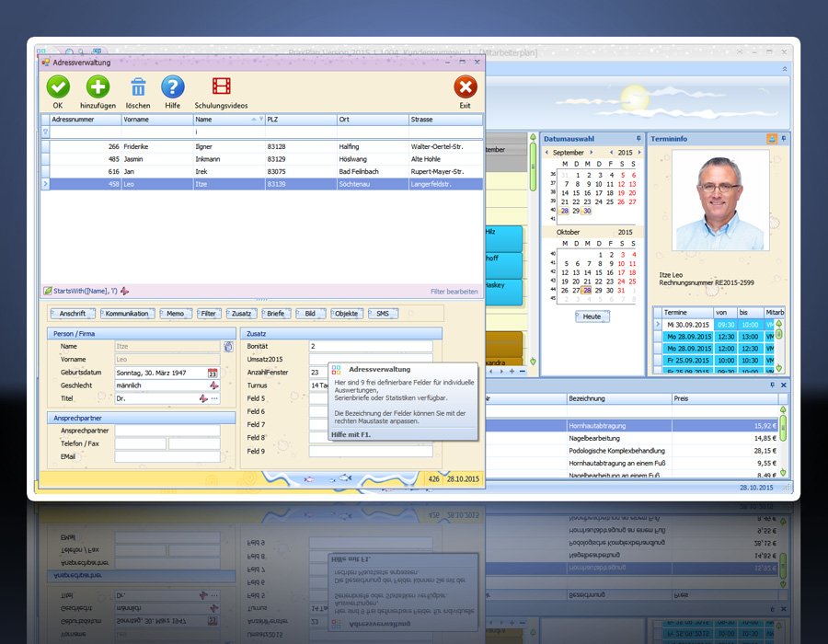This screenshot has height=644, width=828.
Task: Click the copy icon beside the Name field
Action: (x=228, y=346)
